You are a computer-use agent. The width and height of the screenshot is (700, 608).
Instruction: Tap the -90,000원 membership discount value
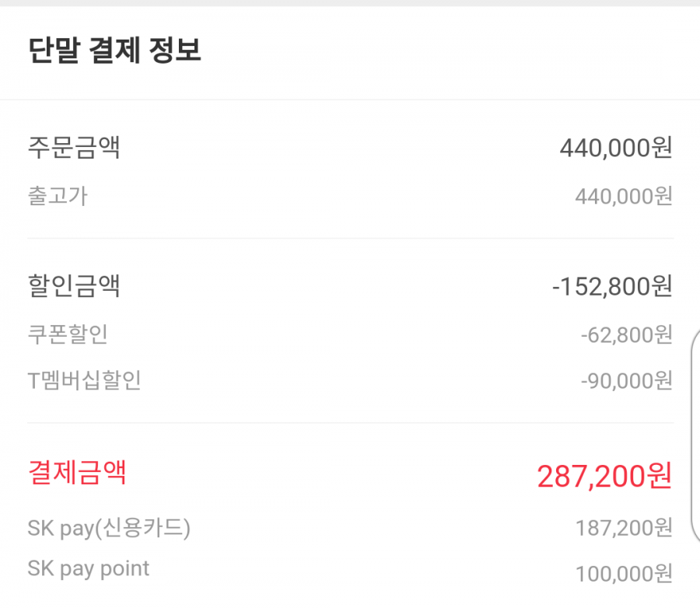(x=626, y=381)
